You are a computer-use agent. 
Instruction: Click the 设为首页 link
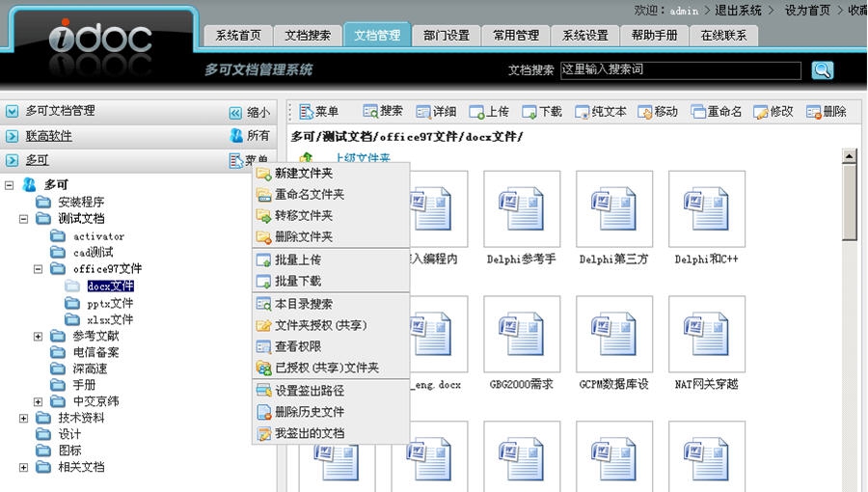(807, 10)
